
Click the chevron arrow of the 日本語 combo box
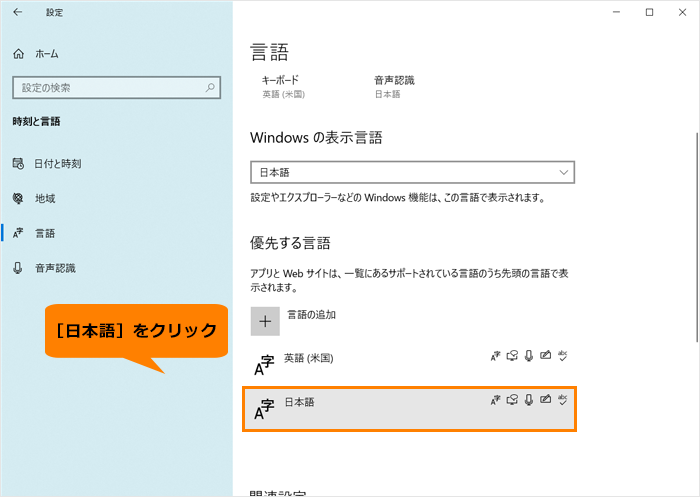tap(563, 172)
